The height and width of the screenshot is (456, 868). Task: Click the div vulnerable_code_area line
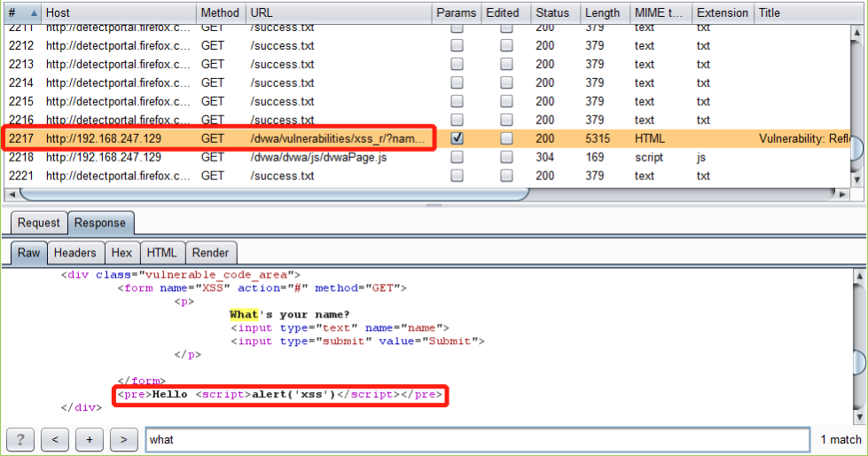(181, 275)
